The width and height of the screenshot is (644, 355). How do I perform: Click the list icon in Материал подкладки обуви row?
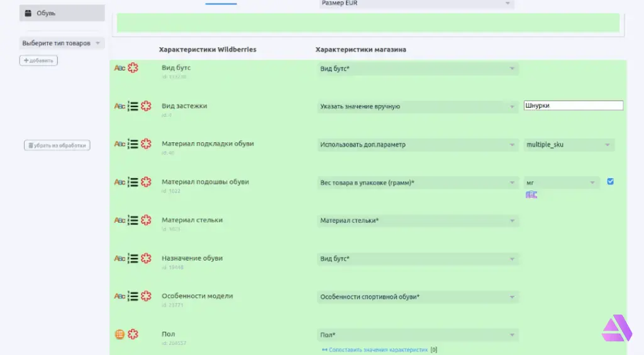tap(133, 144)
